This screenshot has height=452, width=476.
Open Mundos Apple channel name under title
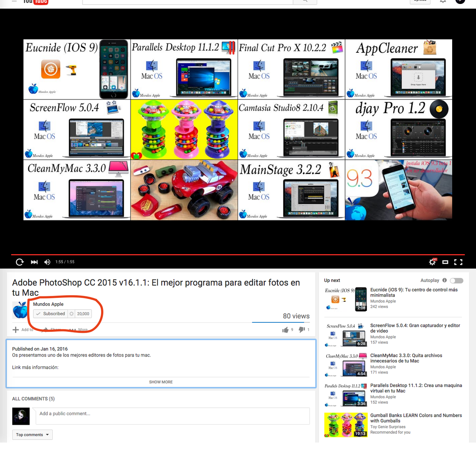coord(48,304)
